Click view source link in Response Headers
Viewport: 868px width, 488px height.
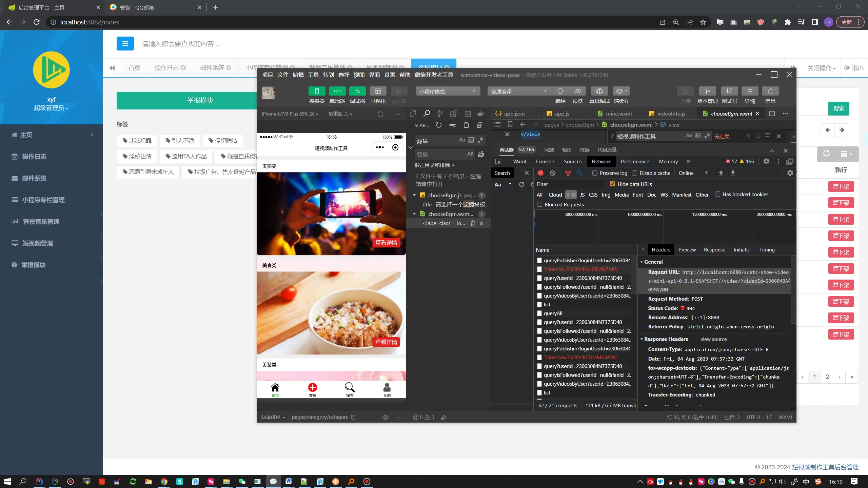click(x=714, y=339)
